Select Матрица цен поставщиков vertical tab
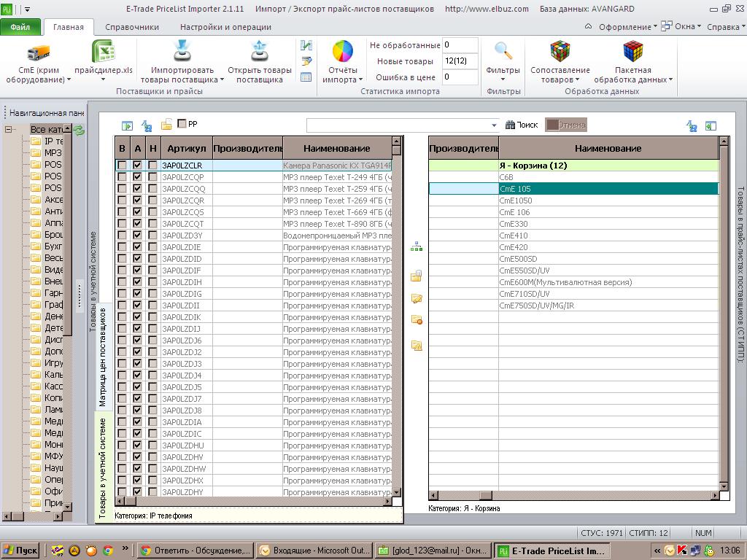Viewport: 747px width, 560px height. [x=104, y=357]
